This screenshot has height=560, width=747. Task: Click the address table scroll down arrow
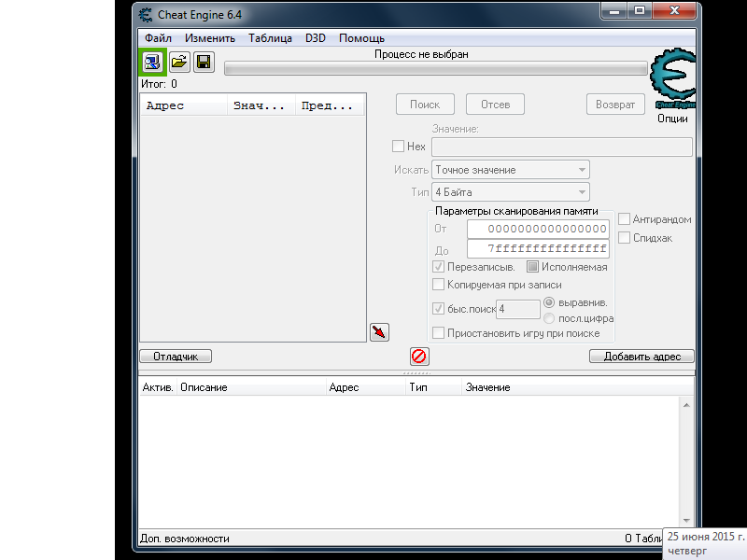click(686, 521)
